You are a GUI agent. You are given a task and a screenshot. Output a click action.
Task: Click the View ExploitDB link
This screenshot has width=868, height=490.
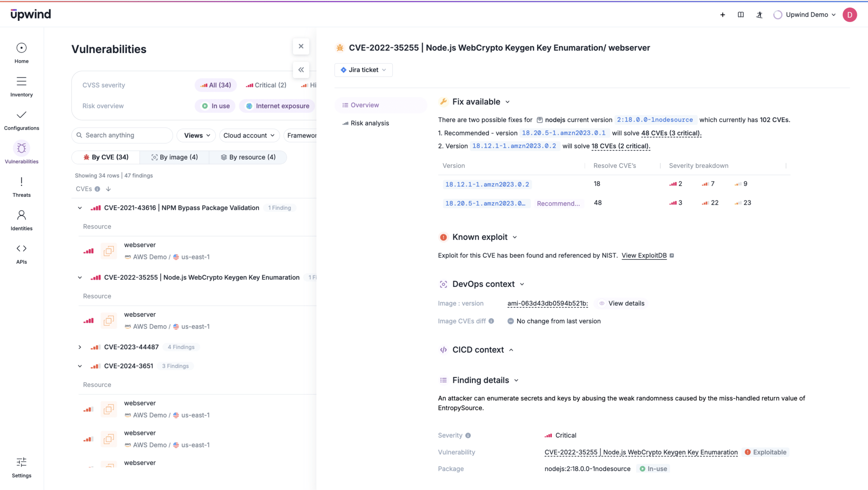[644, 256]
